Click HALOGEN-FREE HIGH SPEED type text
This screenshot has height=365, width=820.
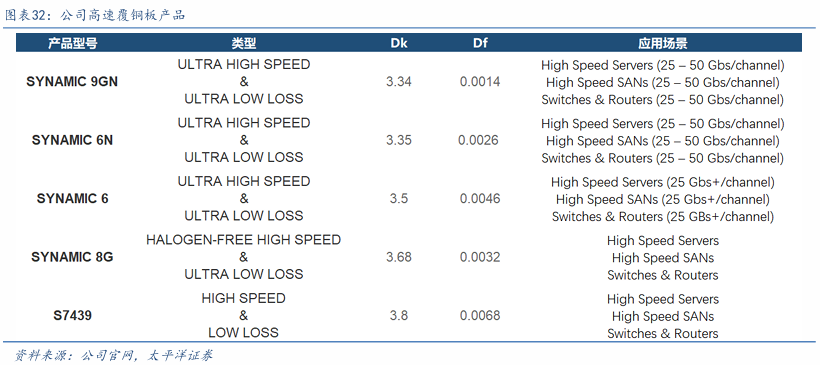coord(244,240)
